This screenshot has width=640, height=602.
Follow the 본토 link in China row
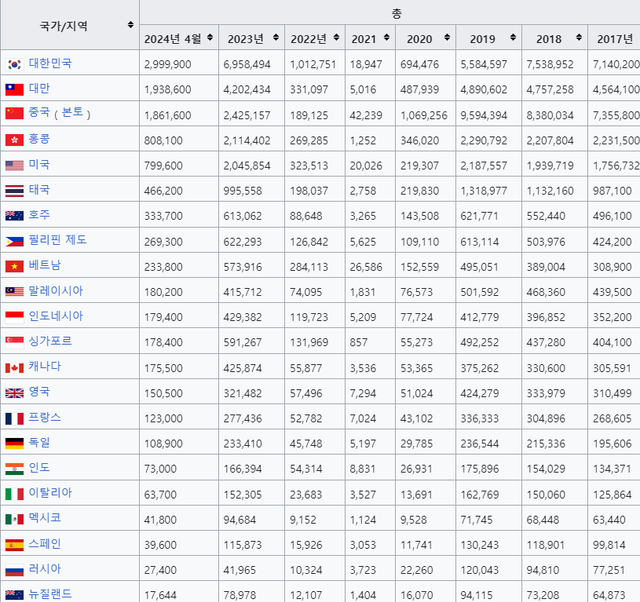(75, 114)
